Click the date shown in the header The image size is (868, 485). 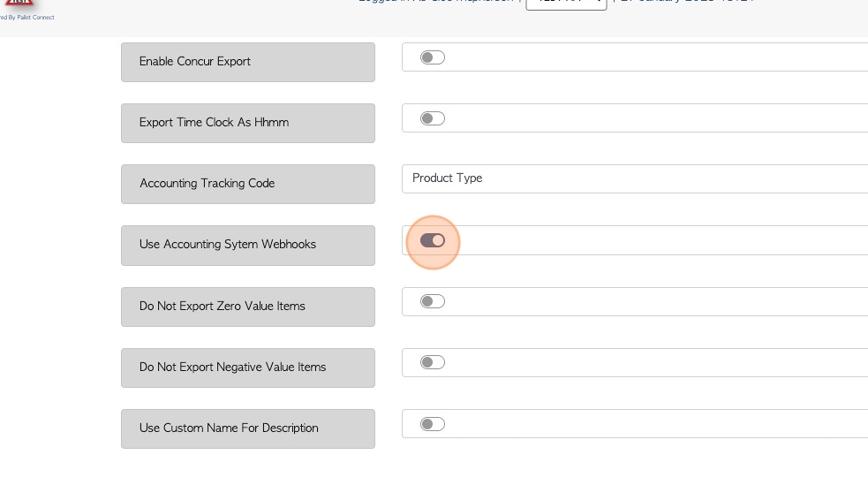[686, 2]
